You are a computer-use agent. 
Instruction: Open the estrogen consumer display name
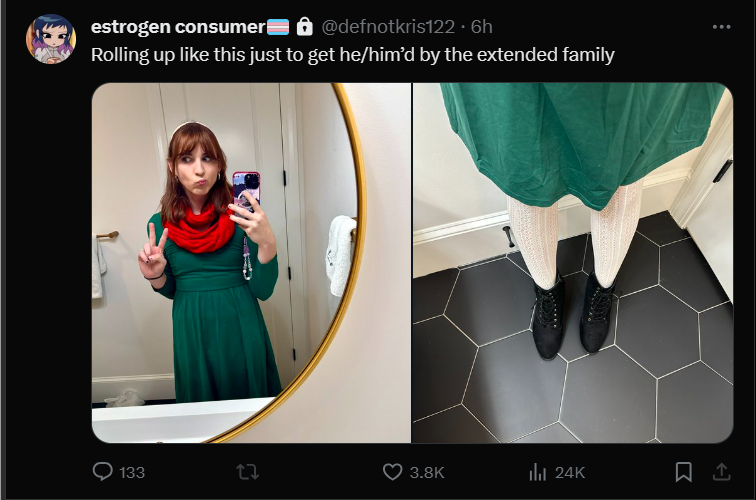178,27
